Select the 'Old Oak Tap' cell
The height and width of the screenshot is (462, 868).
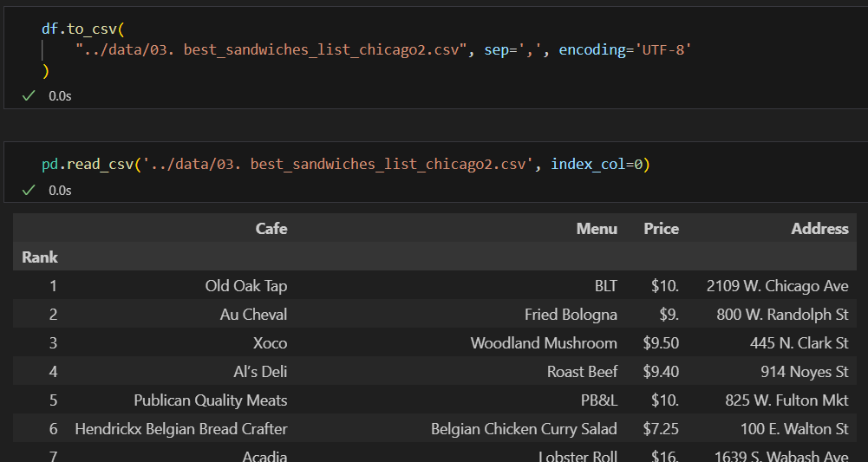point(246,286)
